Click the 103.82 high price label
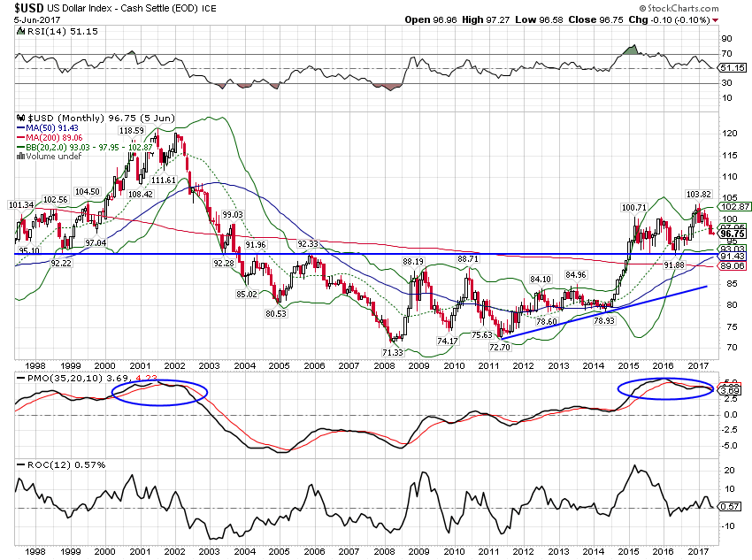 tap(699, 194)
